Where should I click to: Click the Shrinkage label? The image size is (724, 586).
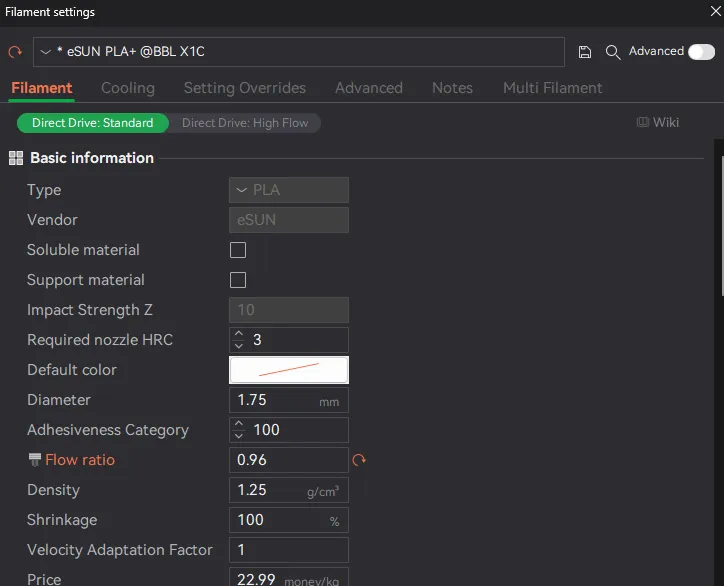[x=62, y=520]
